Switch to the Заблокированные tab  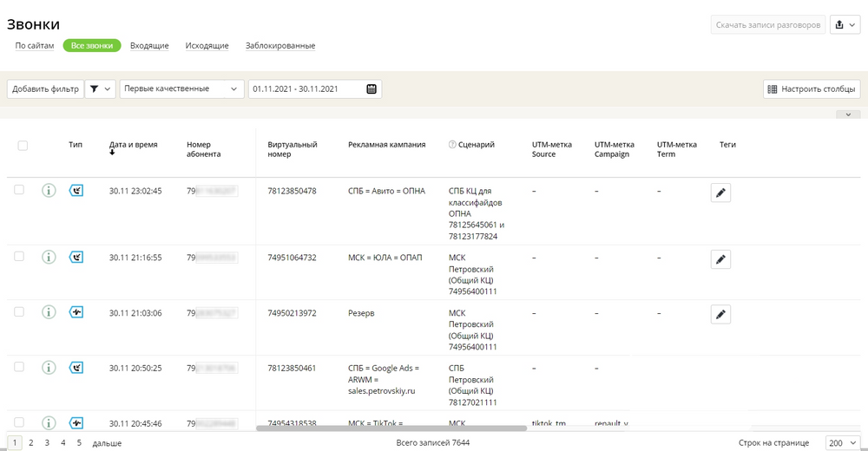coord(280,46)
